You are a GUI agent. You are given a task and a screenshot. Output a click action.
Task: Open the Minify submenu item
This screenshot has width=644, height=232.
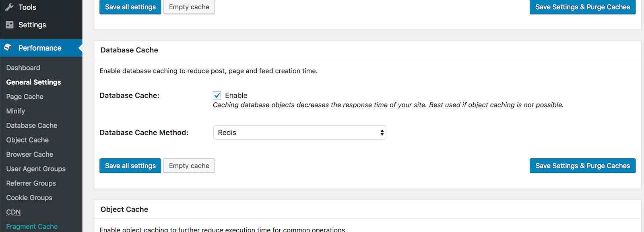pyautogui.click(x=16, y=111)
